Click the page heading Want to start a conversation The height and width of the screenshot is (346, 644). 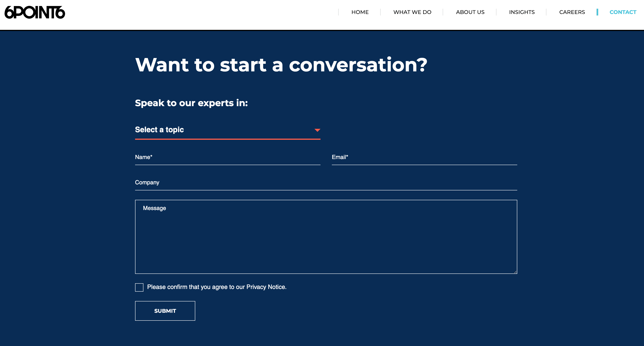coord(281,65)
